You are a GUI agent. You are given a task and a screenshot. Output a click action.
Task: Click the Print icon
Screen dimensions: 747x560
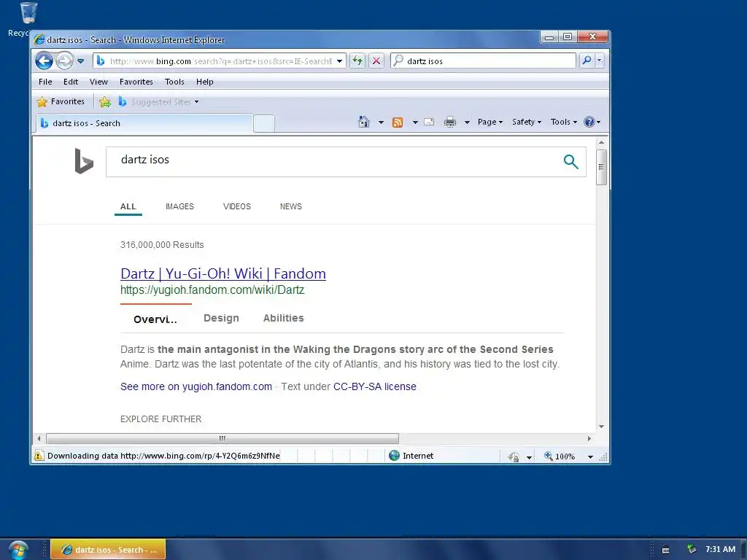(x=449, y=122)
